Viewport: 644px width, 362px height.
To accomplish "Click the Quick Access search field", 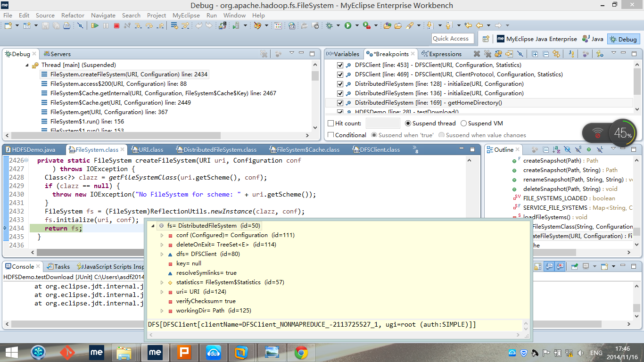I will [x=452, y=39].
